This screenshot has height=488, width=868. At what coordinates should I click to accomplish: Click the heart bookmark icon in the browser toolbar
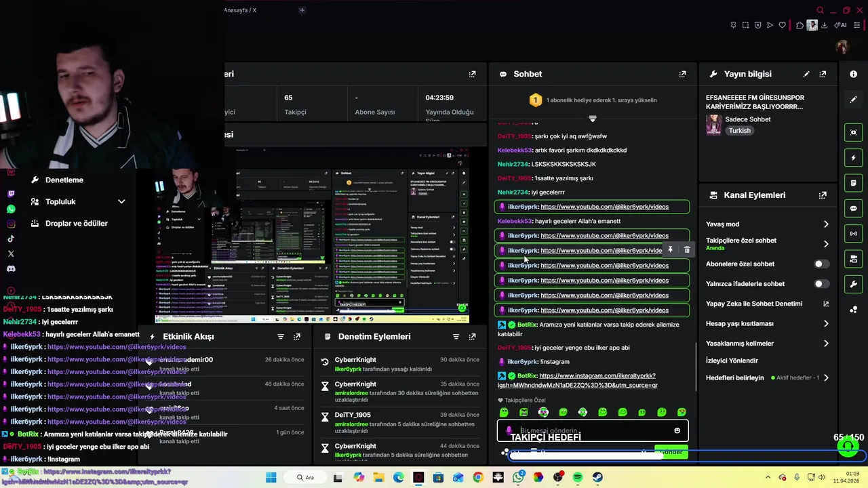[x=782, y=25]
